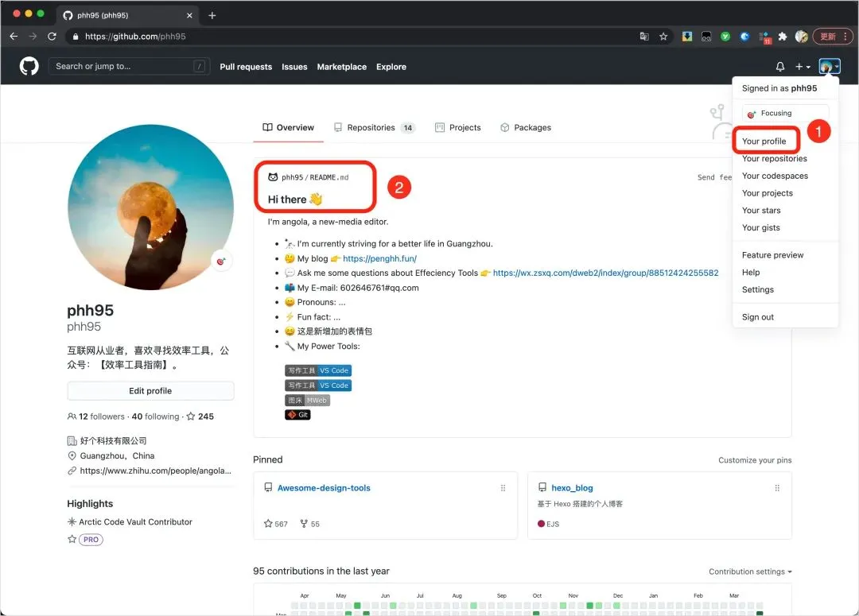Screen dimensions: 859x616
Task: Open the 55 forks of Awesome-design-tools
Action: tap(309, 524)
